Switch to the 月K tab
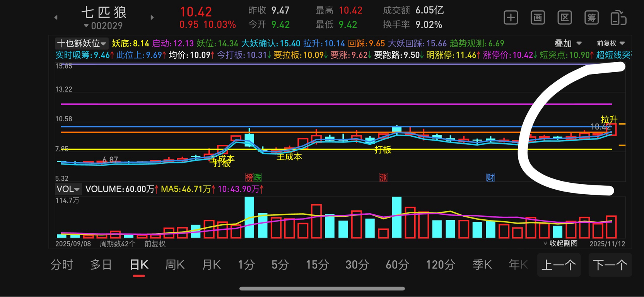The image size is (644, 297). tap(211, 265)
